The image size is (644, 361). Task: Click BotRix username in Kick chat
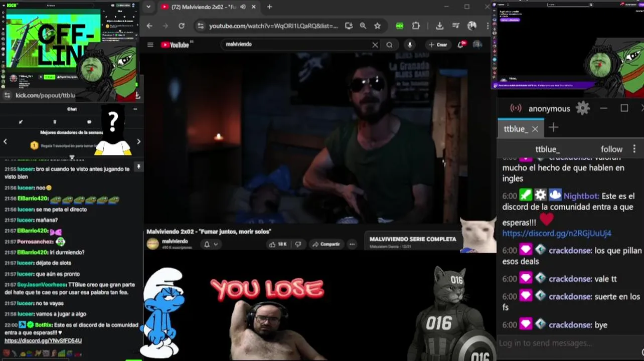(x=44, y=325)
